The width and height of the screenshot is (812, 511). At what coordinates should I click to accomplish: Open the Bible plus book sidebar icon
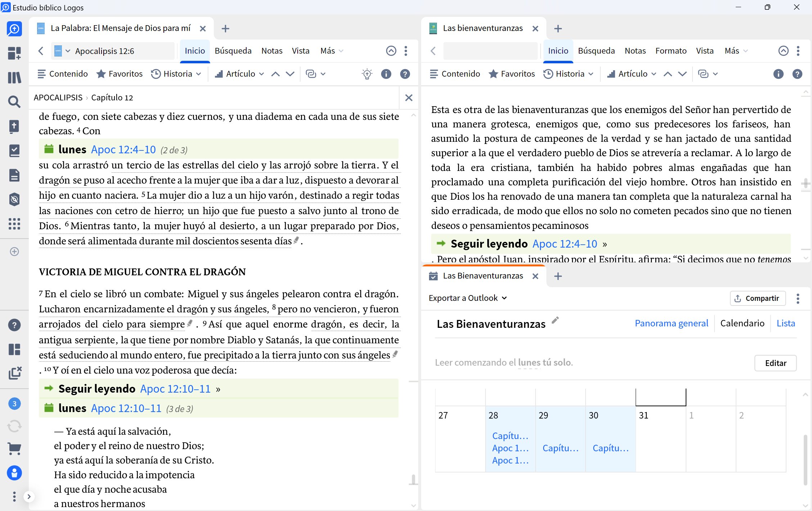tap(14, 126)
